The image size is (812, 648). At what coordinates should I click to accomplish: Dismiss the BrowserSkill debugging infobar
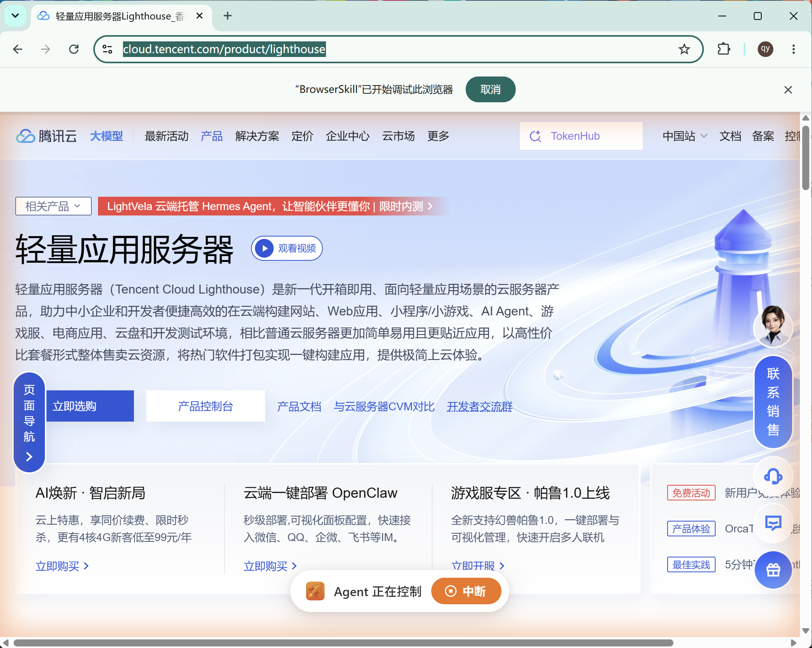tap(788, 90)
